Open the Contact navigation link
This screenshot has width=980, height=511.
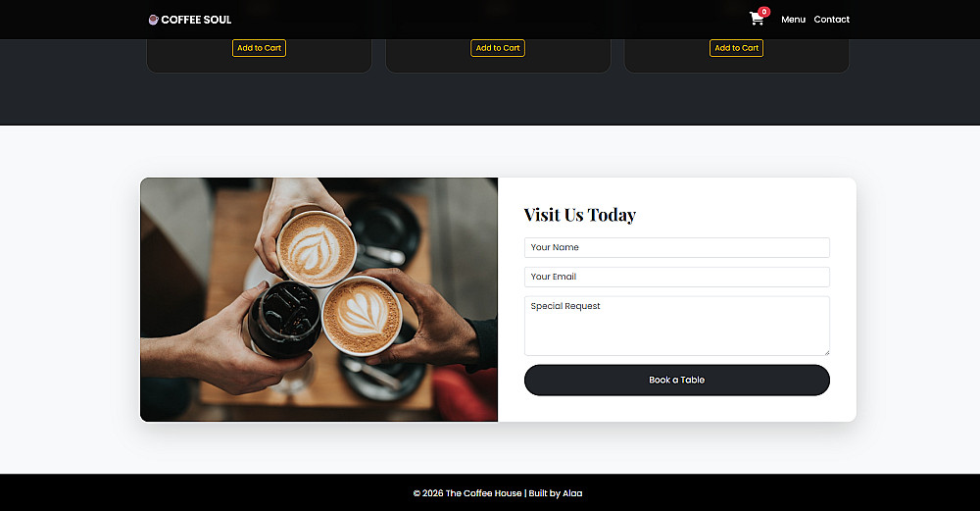click(831, 20)
